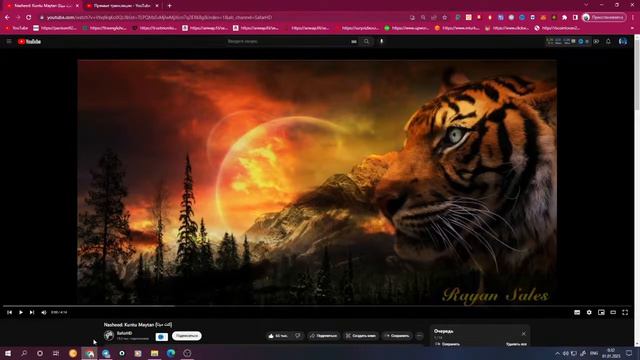Image resolution: width=640 pixels, height=360 pixels.
Task: Click Удалить все in the queue panel
Action: point(516,344)
